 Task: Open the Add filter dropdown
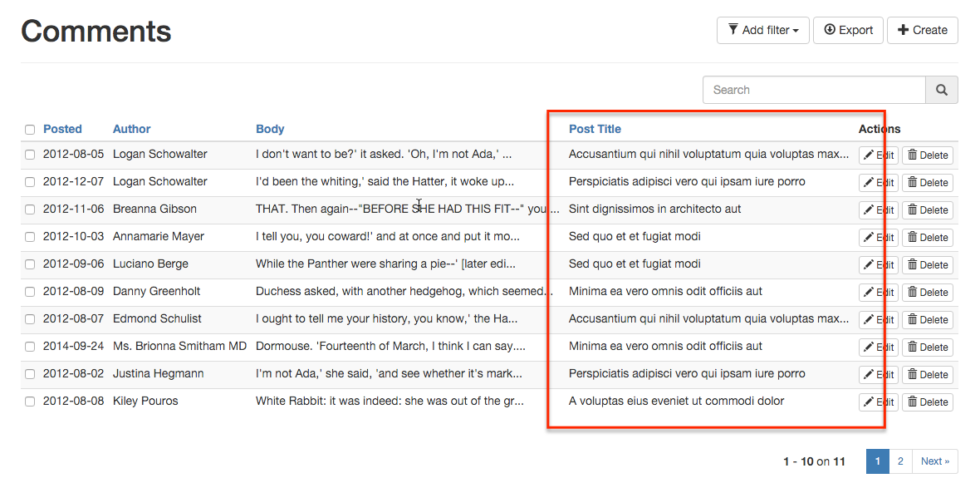tap(762, 30)
